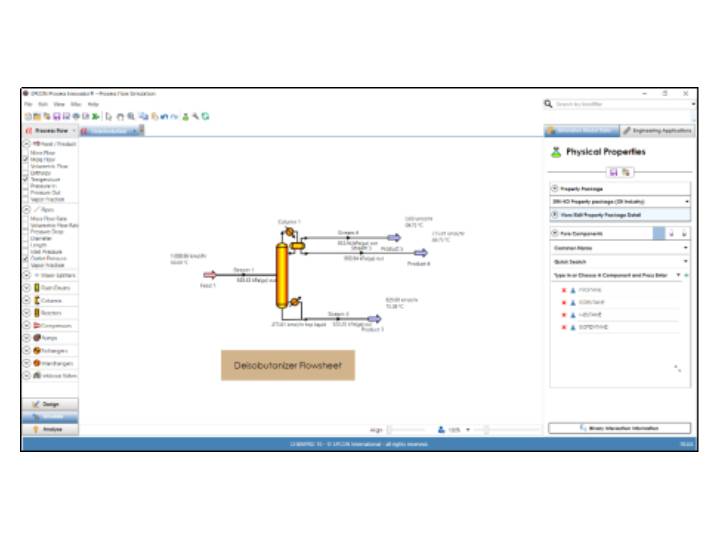Click the wrench tool toolbar icon
The image size is (720, 540).
[x=196, y=117]
